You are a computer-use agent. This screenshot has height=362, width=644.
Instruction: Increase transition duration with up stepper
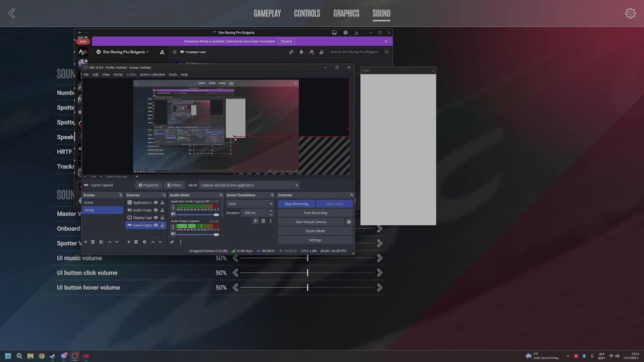[x=271, y=211]
